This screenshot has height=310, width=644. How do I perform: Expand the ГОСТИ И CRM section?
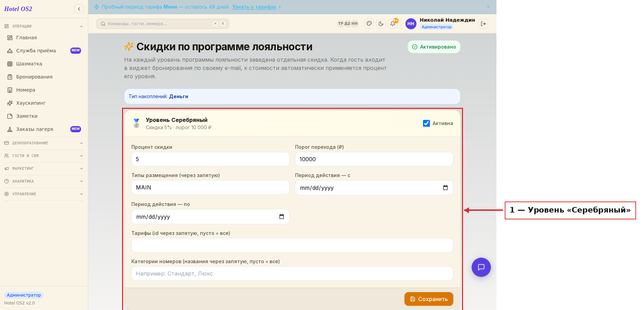pyautogui.click(x=43, y=156)
